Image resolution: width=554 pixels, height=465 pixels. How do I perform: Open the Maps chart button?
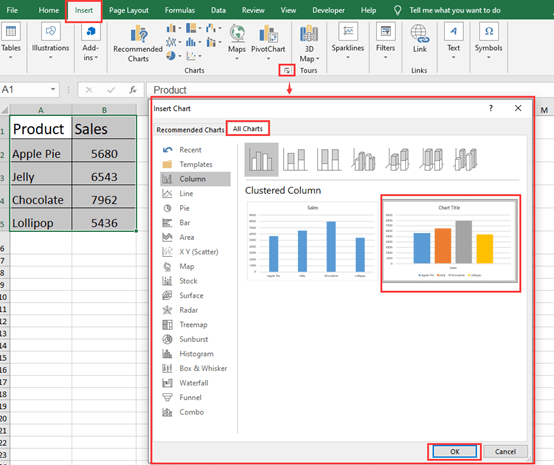click(x=237, y=42)
